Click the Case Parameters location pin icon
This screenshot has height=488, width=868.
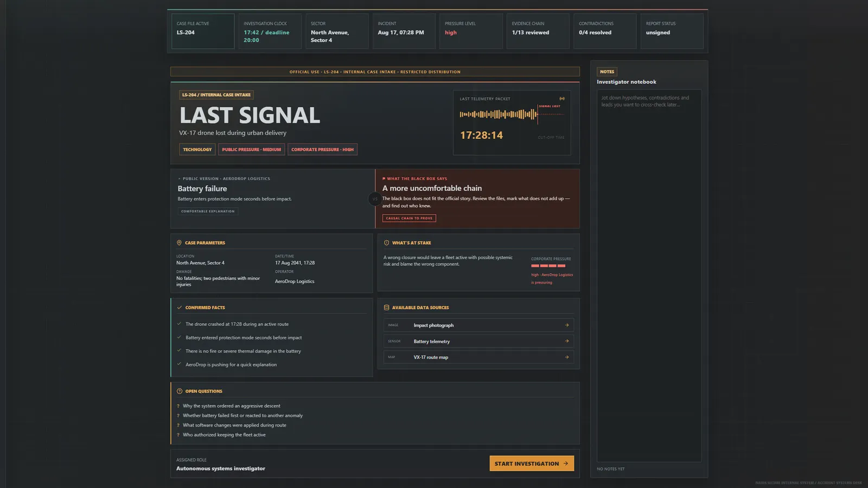(179, 243)
